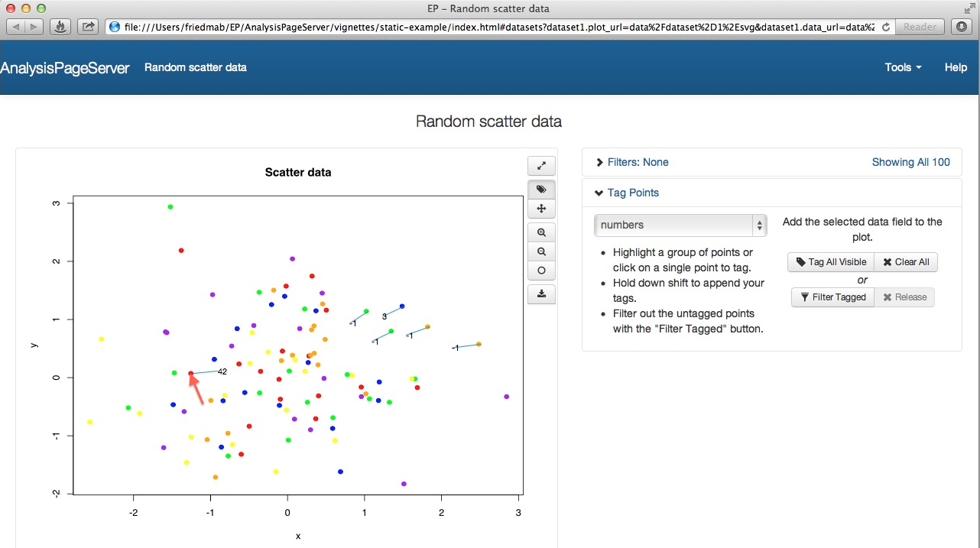Download the plot using download icon
980x548 pixels.
[541, 294]
